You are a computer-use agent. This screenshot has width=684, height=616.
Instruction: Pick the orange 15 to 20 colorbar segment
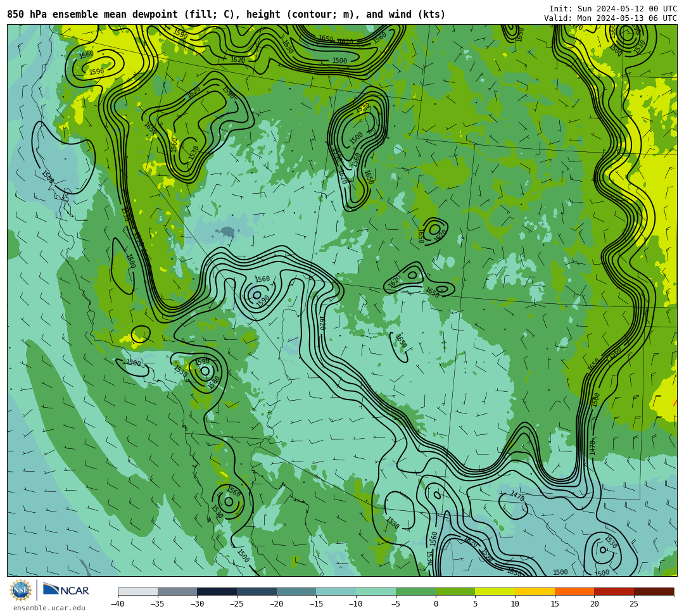tap(574, 591)
